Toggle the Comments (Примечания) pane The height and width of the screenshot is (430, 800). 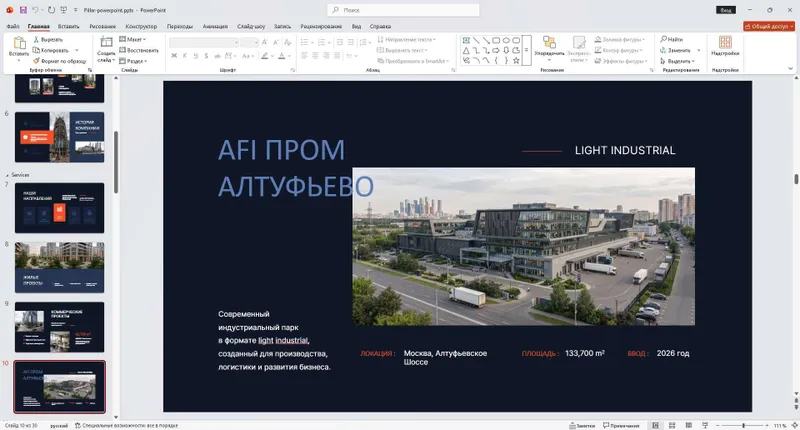[621, 425]
